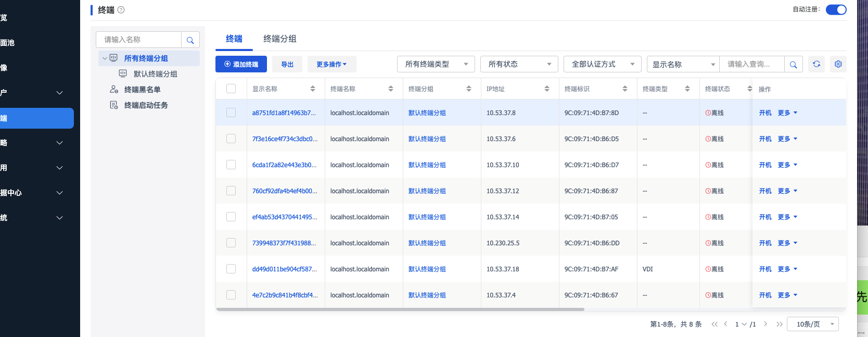Expand the 10条/页 page size dropdown
The height and width of the screenshot is (337, 868).
812,324
